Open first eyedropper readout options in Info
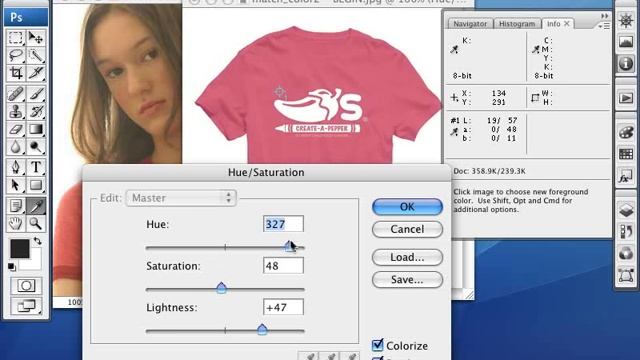640x360 pixels. [x=454, y=50]
